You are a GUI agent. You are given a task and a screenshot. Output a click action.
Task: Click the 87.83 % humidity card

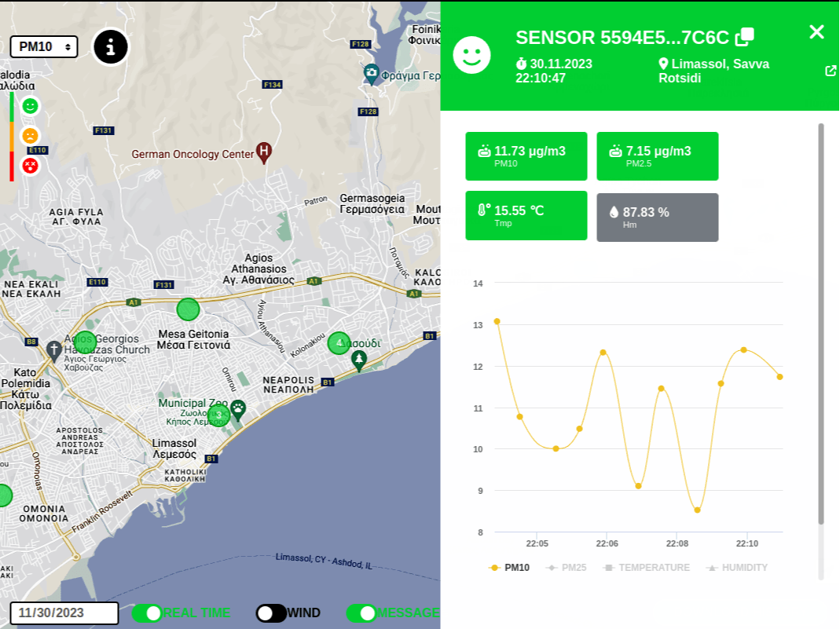(x=657, y=217)
